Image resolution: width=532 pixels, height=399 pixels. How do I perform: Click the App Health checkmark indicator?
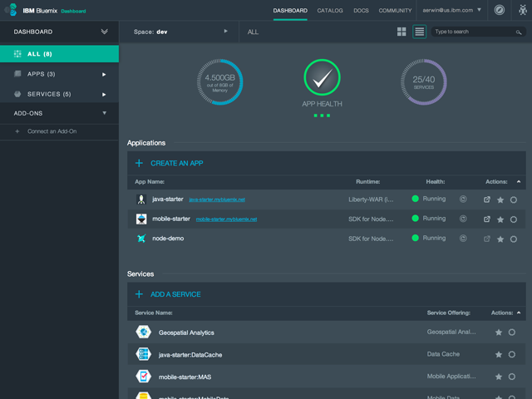click(322, 77)
